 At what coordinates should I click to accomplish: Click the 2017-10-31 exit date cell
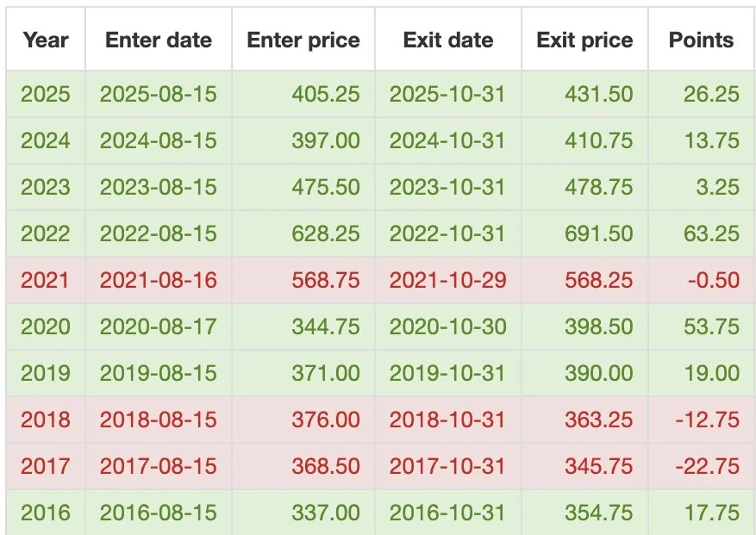point(448,466)
